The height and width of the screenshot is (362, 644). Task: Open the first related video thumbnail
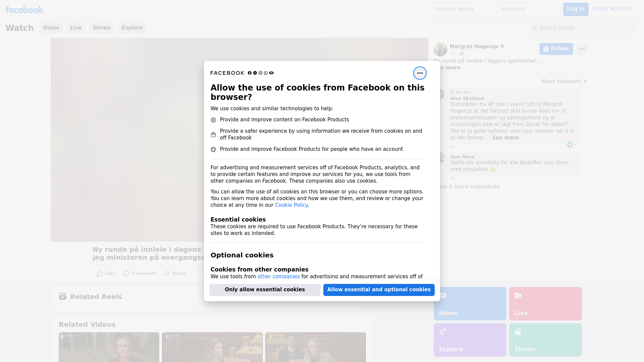(109, 347)
